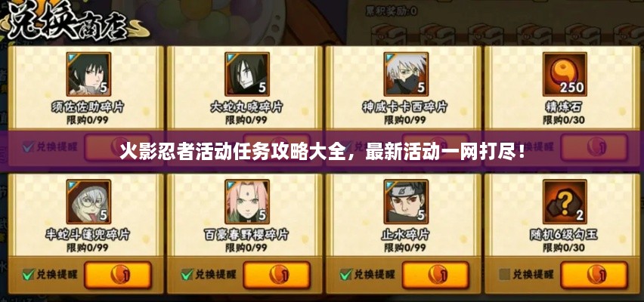Toggle 兑换提醒 checkbox under 半蛇斗篷兜碎片

click(28, 274)
